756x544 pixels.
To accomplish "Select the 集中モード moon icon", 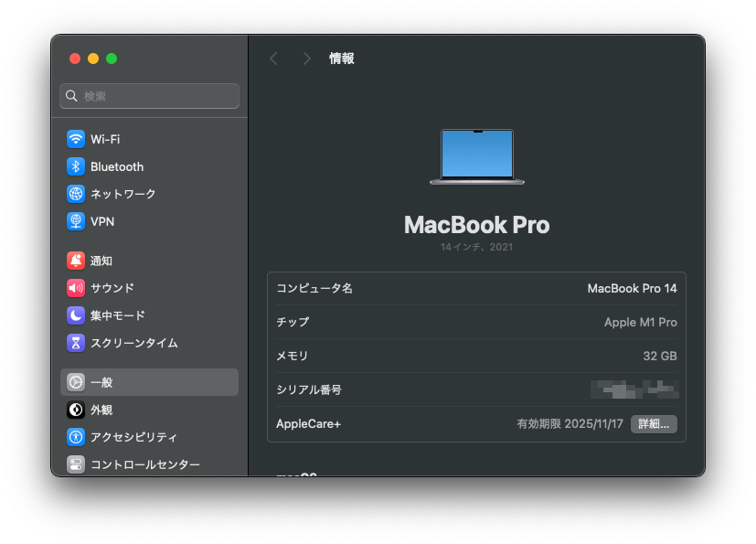I will (76, 315).
